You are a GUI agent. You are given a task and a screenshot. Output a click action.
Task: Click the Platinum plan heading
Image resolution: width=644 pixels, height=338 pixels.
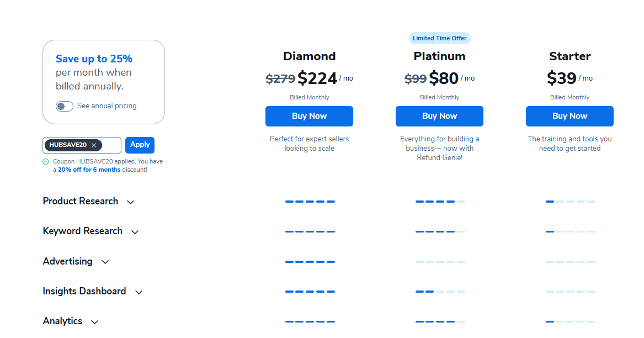(x=439, y=56)
